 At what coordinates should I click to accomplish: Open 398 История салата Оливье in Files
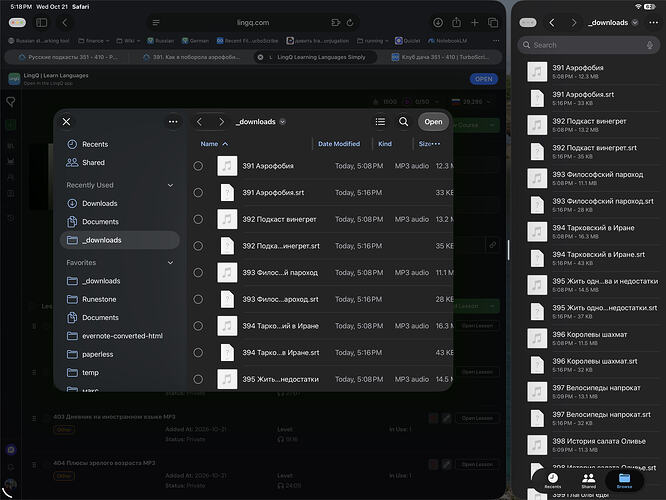coord(592,445)
